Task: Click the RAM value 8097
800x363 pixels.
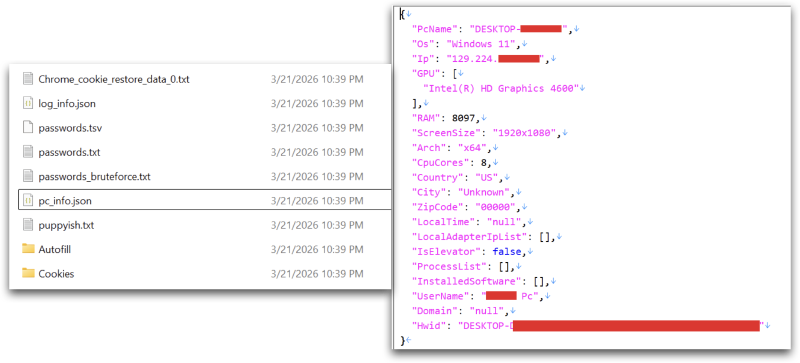Action: click(x=463, y=118)
